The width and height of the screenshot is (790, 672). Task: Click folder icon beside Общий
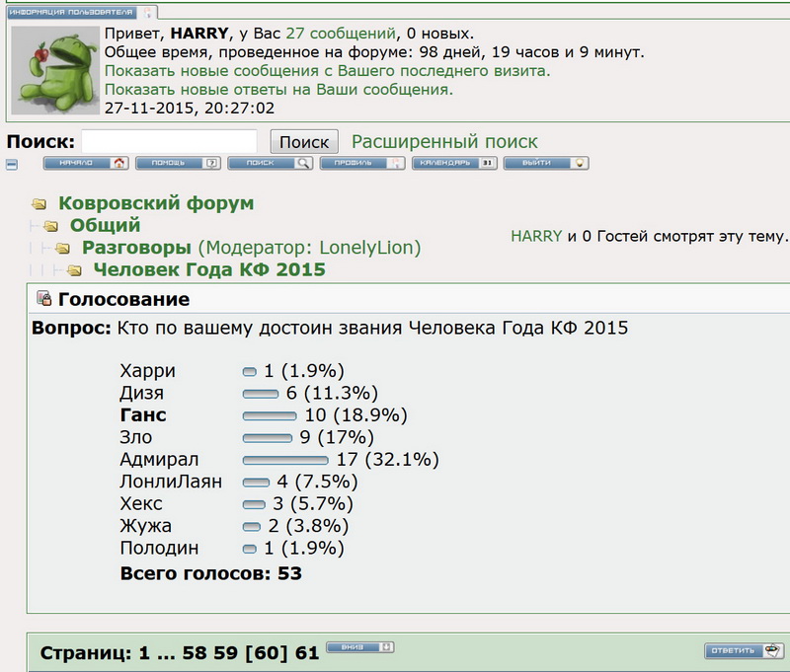click(x=51, y=226)
